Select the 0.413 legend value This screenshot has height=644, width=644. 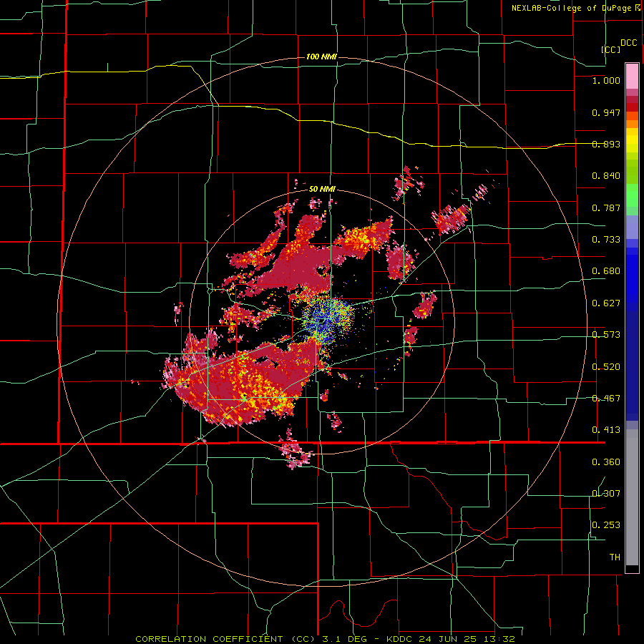606,430
